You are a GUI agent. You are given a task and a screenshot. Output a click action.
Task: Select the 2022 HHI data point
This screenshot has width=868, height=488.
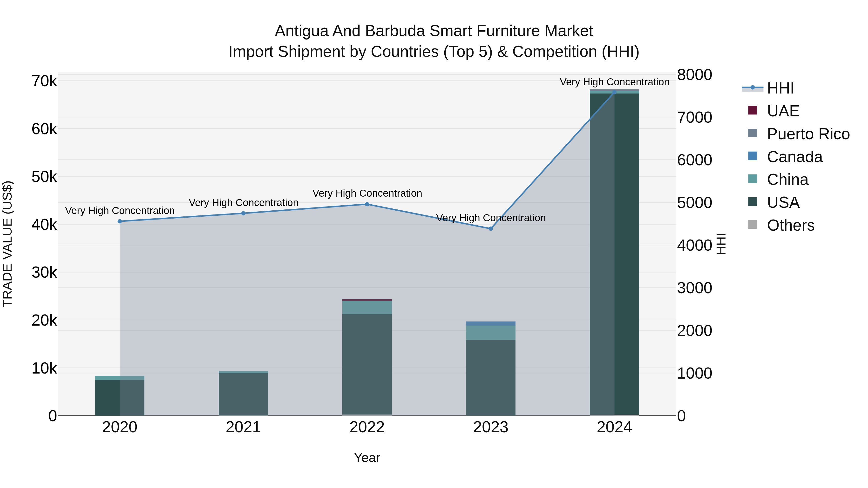click(367, 204)
